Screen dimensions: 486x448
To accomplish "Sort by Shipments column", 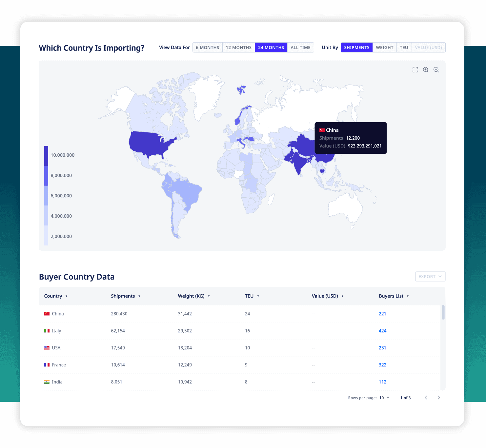I will click(x=126, y=296).
